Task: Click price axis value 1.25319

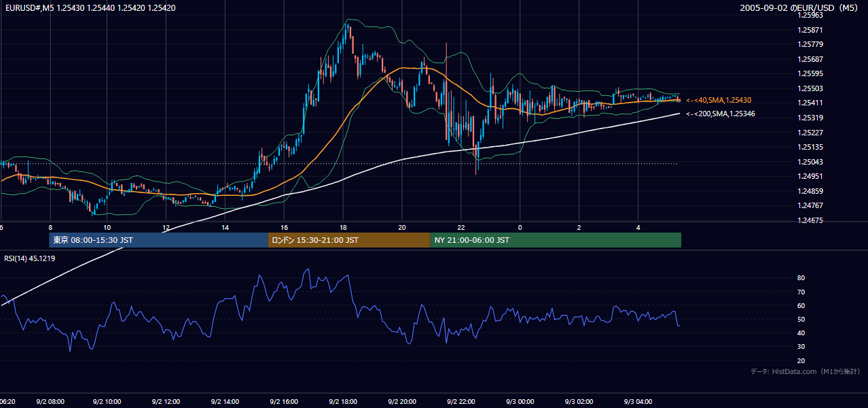Action: (812, 118)
